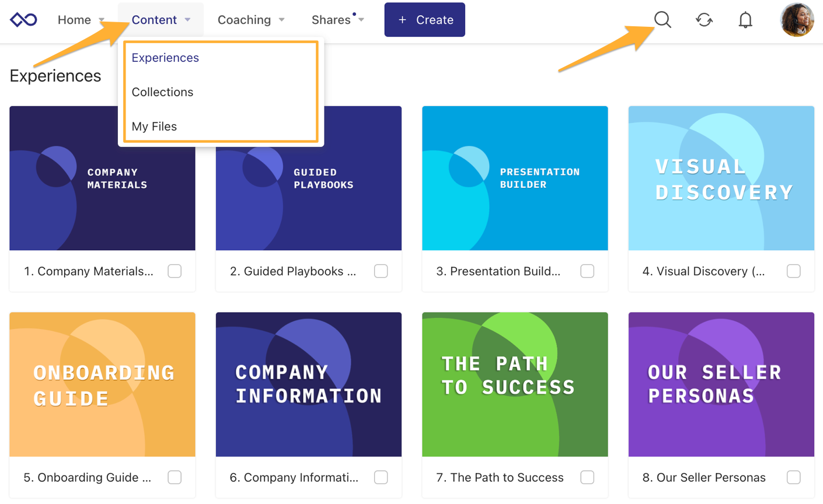The width and height of the screenshot is (823, 504).
Task: Click the sync refresh icon
Action: pyautogui.click(x=704, y=20)
